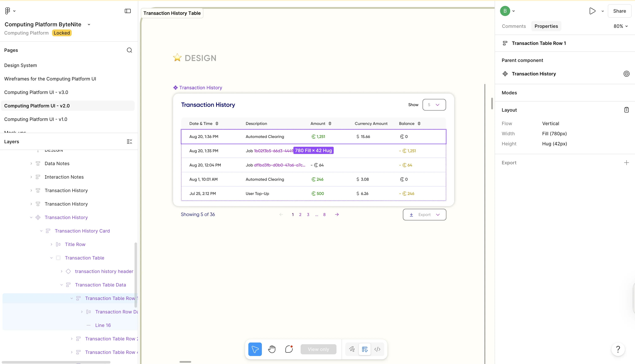The image size is (635, 364).
Task: Expand the Title Row layer
Action: 51,245
